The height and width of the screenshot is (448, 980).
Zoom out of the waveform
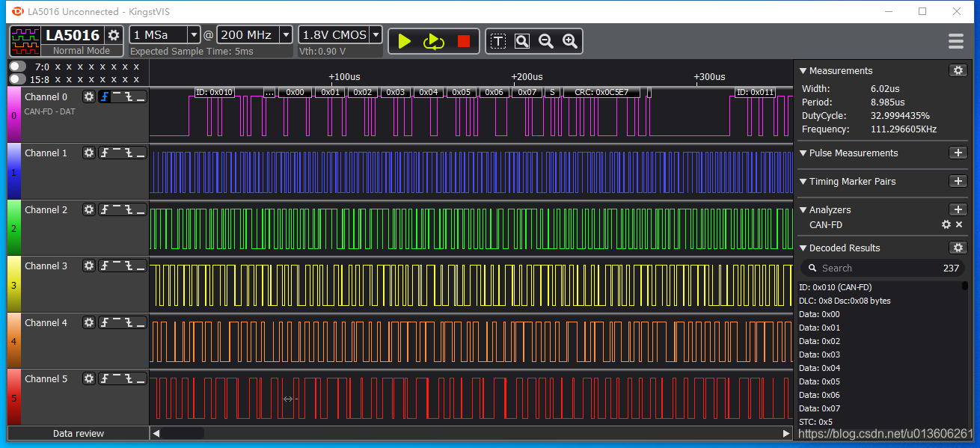tap(546, 41)
